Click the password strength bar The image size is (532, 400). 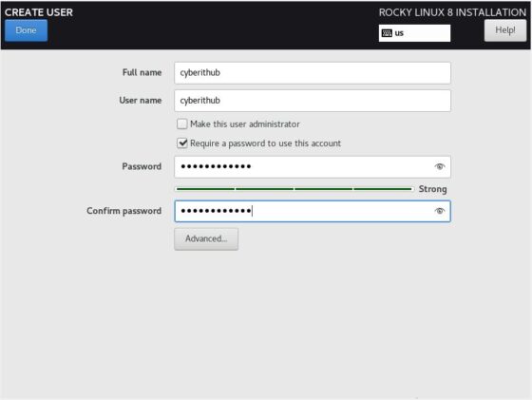(x=294, y=189)
